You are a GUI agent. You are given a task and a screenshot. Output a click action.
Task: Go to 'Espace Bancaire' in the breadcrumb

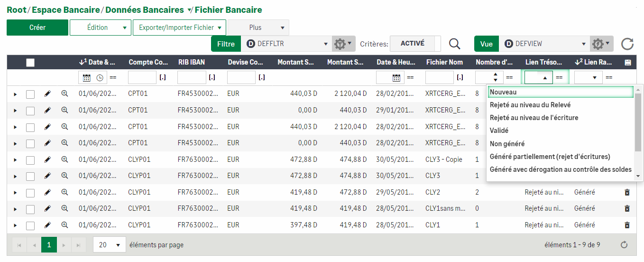(66, 10)
